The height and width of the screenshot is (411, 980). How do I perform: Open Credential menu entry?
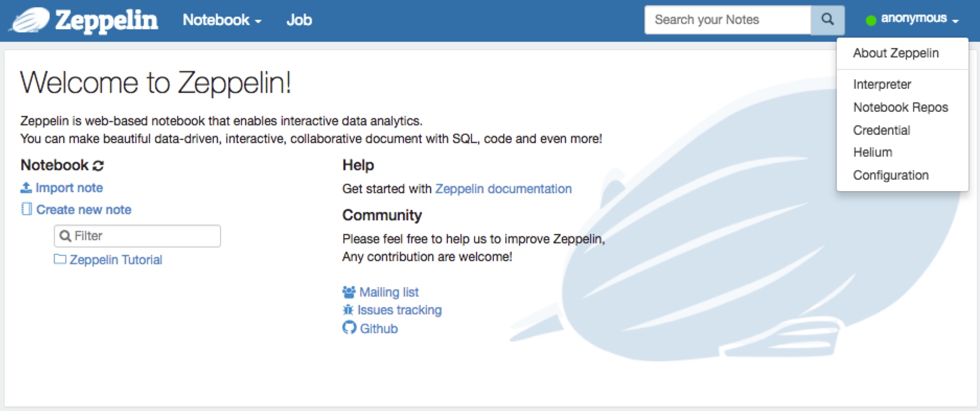coord(881,130)
